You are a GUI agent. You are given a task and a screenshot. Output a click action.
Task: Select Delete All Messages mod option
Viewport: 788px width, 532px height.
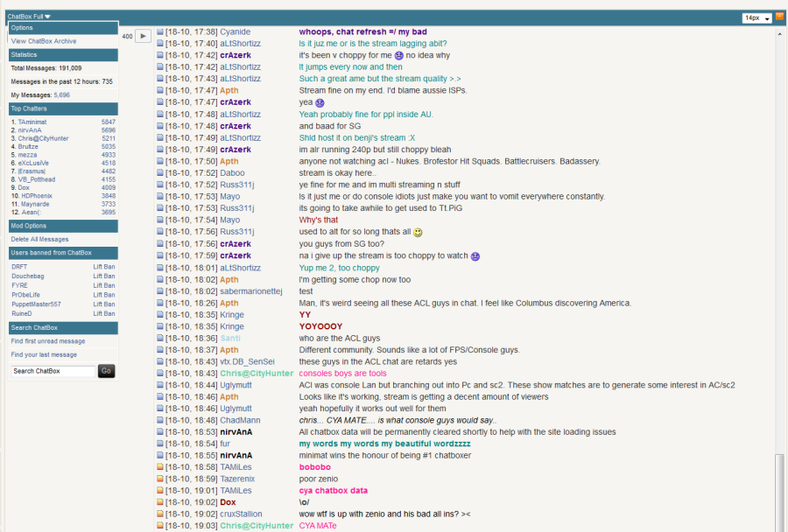39,239
